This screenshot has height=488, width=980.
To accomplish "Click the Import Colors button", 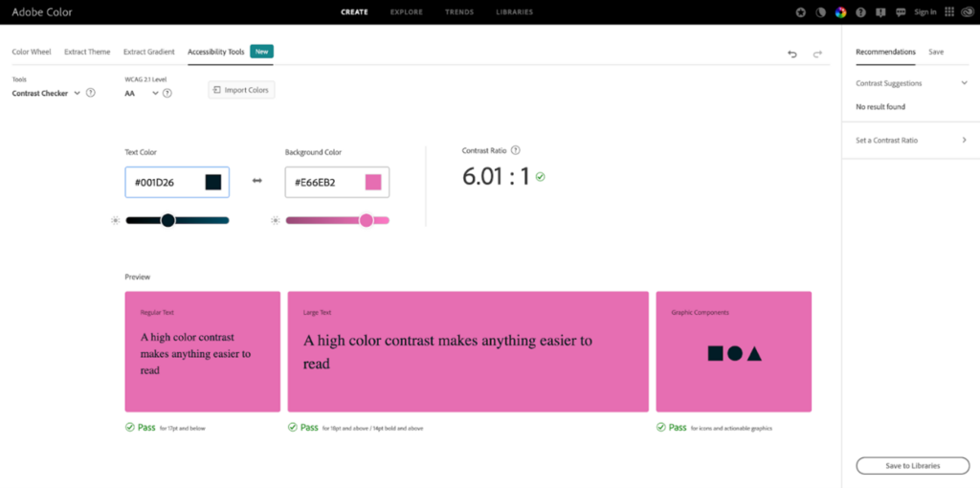I will 241,90.
